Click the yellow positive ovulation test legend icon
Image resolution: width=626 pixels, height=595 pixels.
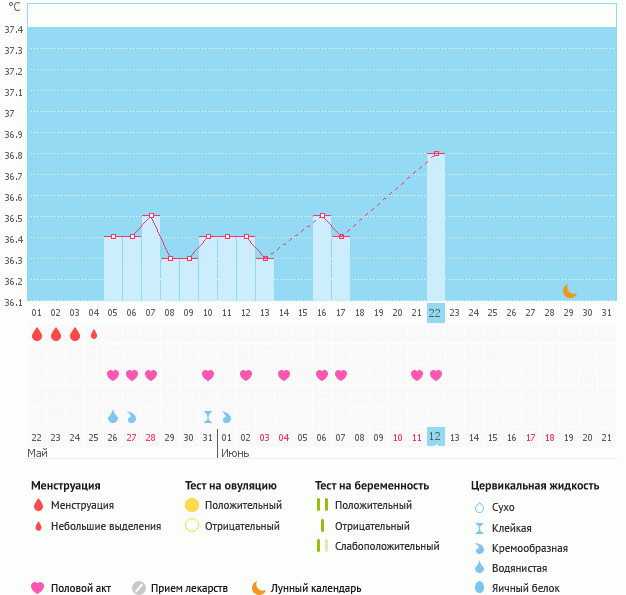pyautogui.click(x=192, y=505)
